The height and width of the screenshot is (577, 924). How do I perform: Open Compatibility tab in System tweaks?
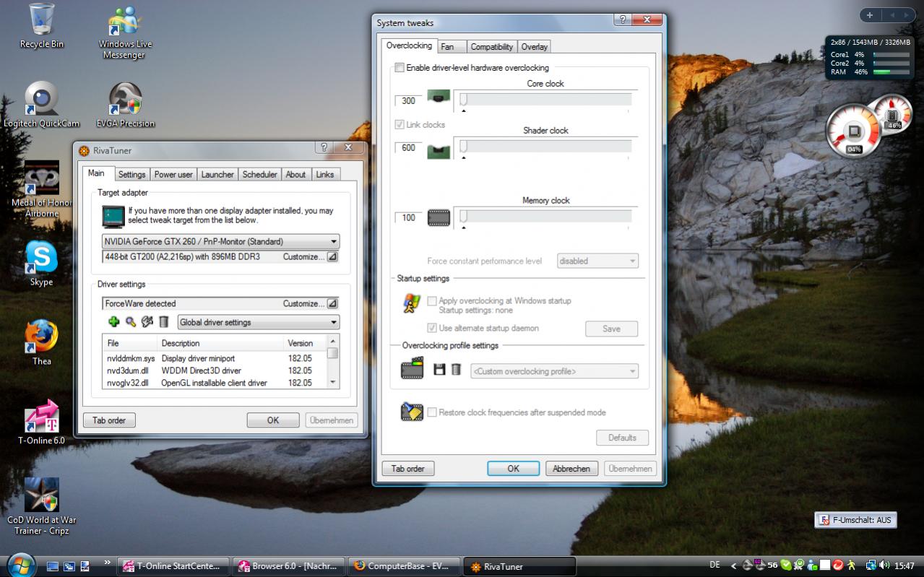492,46
